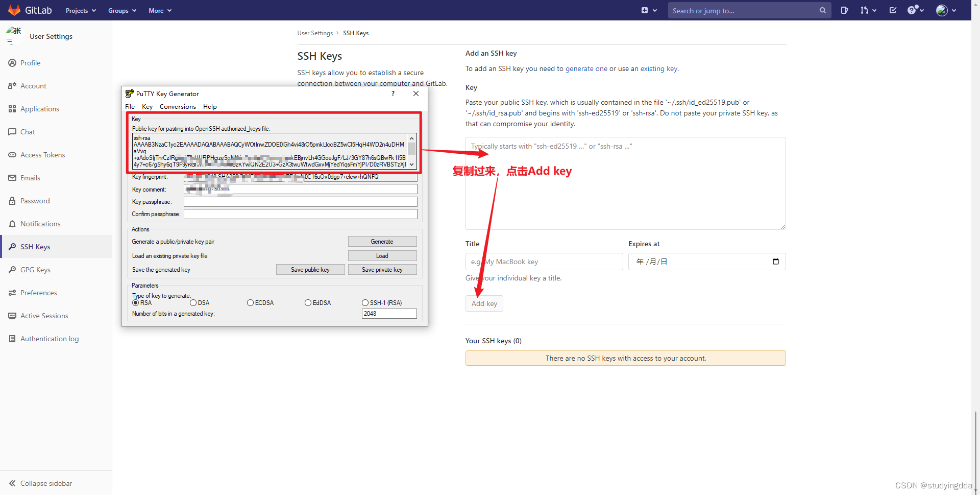Click down arrow of public key scrollbar
Viewport: 980px width, 495px height.
411,164
